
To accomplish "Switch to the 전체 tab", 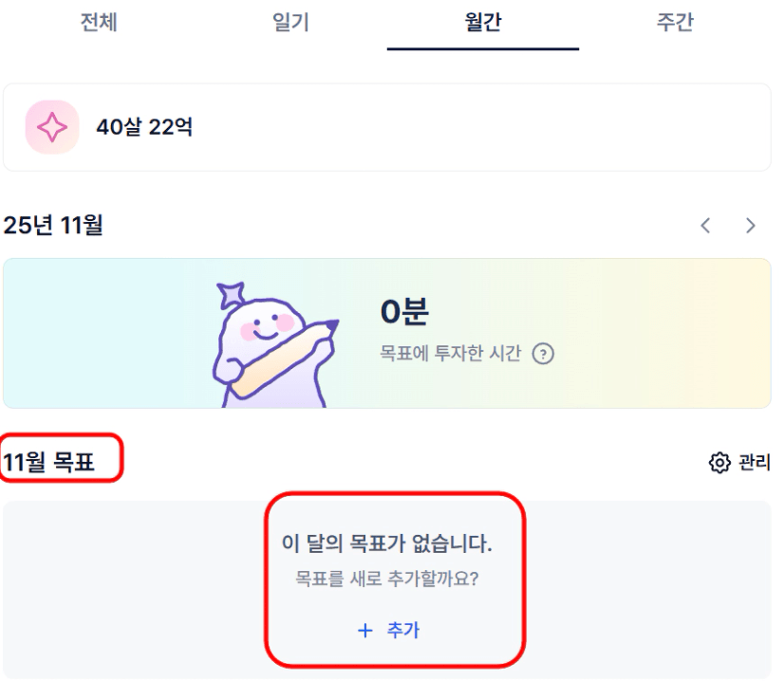I will (x=98, y=23).
